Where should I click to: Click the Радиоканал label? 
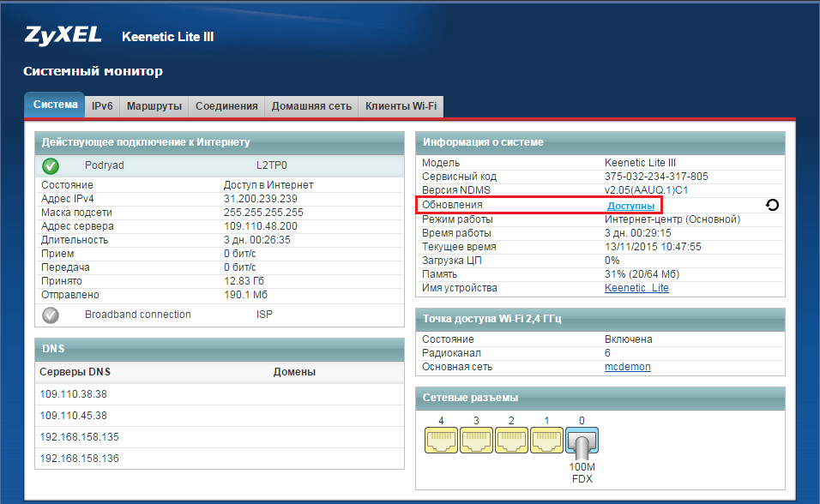(x=451, y=353)
